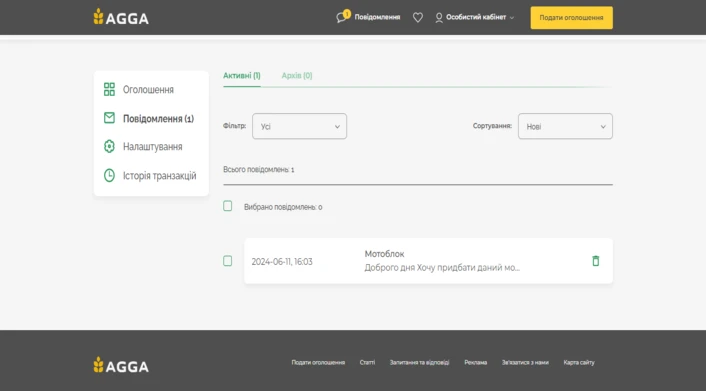The width and height of the screenshot is (706, 391).
Task: Click the AGGA logo in footer
Action: (x=121, y=365)
